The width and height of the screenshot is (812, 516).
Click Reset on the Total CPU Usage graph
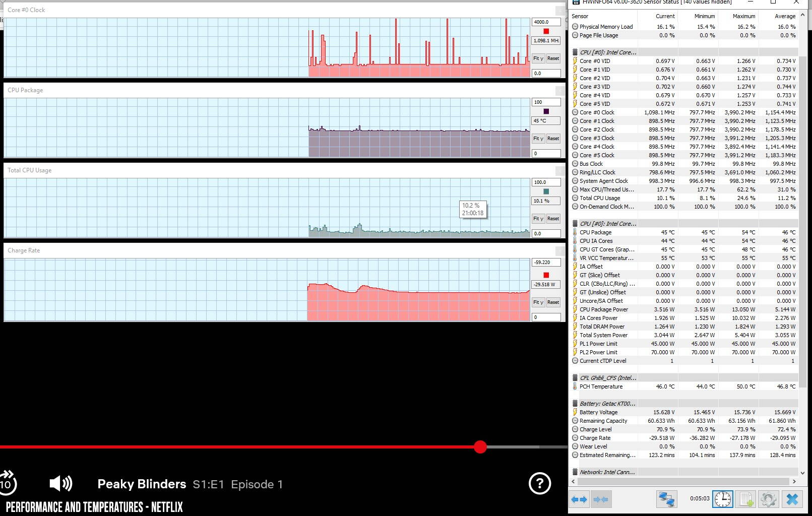coord(553,219)
